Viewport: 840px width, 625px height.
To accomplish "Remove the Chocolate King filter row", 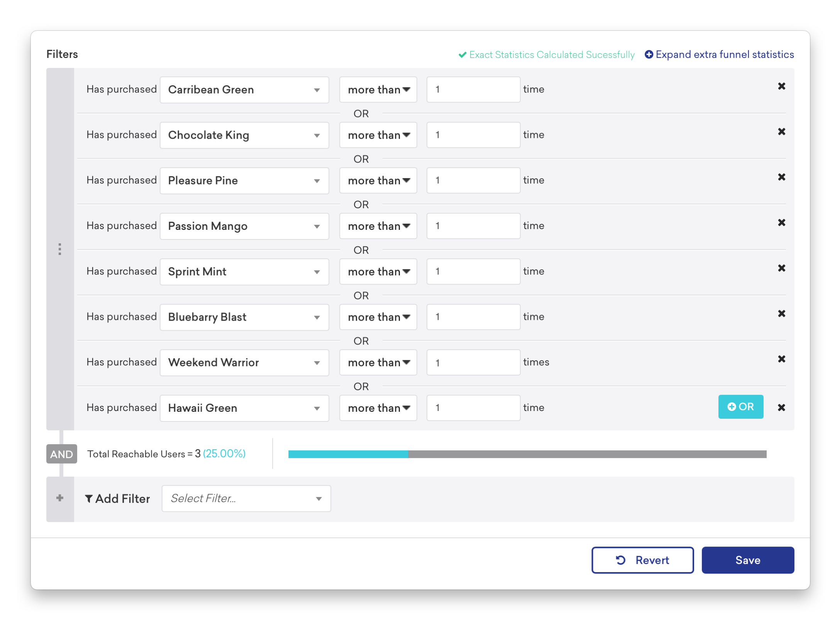I will point(781,132).
